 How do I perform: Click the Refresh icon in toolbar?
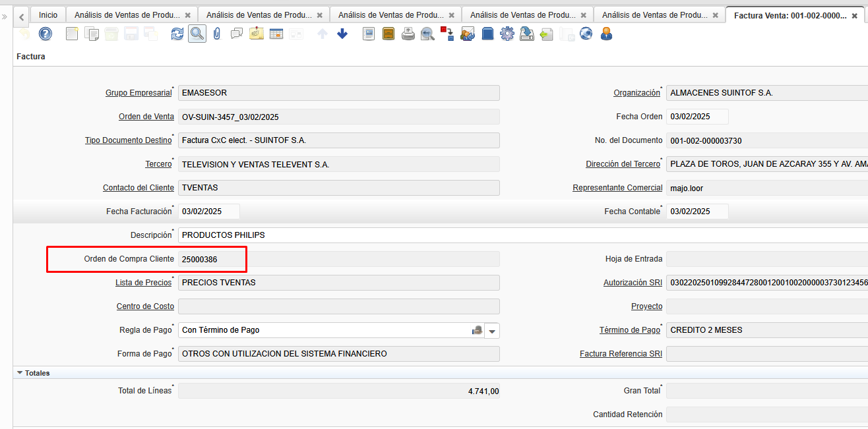(x=177, y=34)
